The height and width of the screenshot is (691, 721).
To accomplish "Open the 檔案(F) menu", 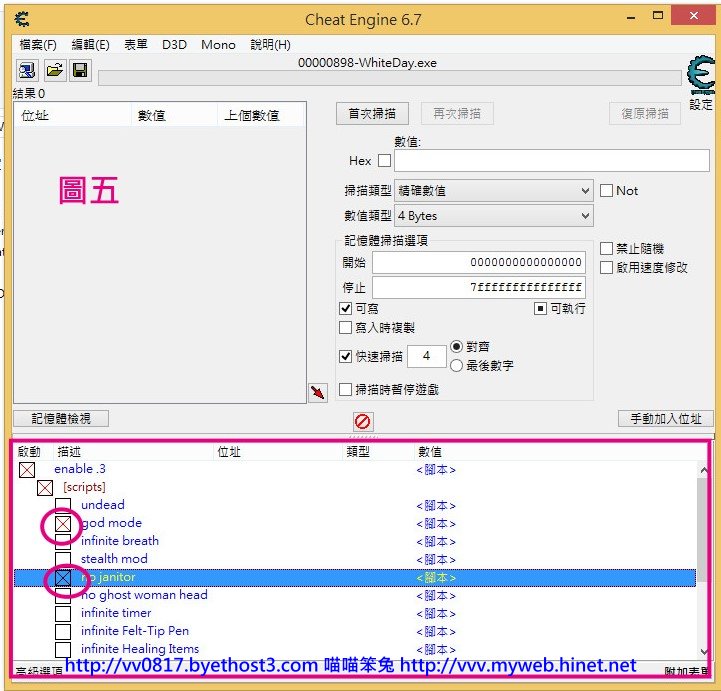I will (x=38, y=45).
